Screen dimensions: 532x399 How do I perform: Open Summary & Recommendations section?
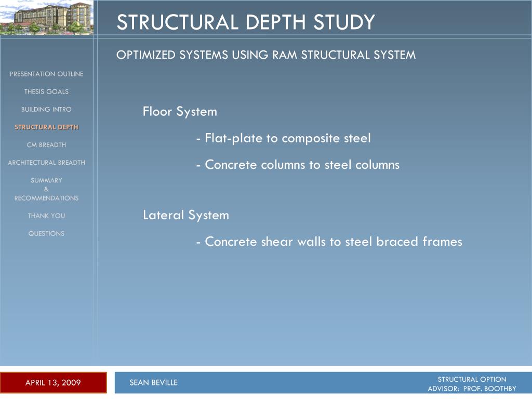point(46,189)
